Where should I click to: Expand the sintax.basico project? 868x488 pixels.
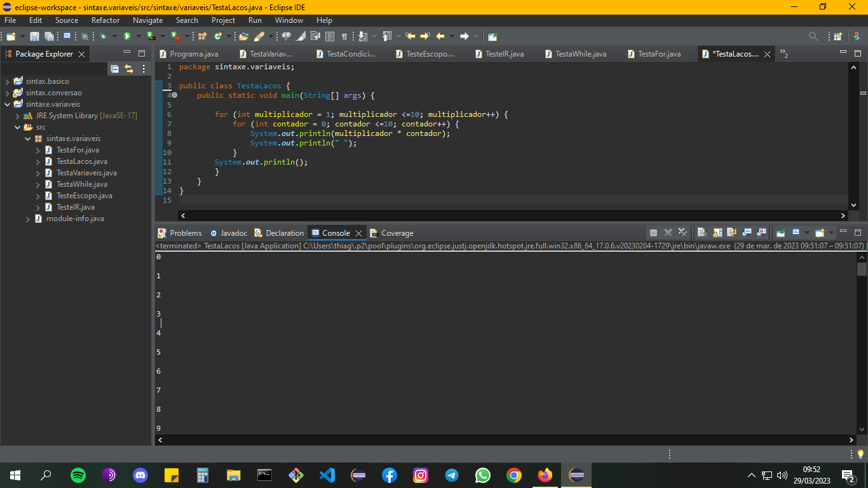click(x=7, y=81)
